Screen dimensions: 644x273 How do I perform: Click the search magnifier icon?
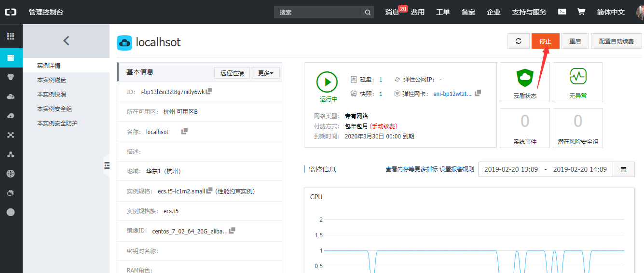click(x=368, y=12)
